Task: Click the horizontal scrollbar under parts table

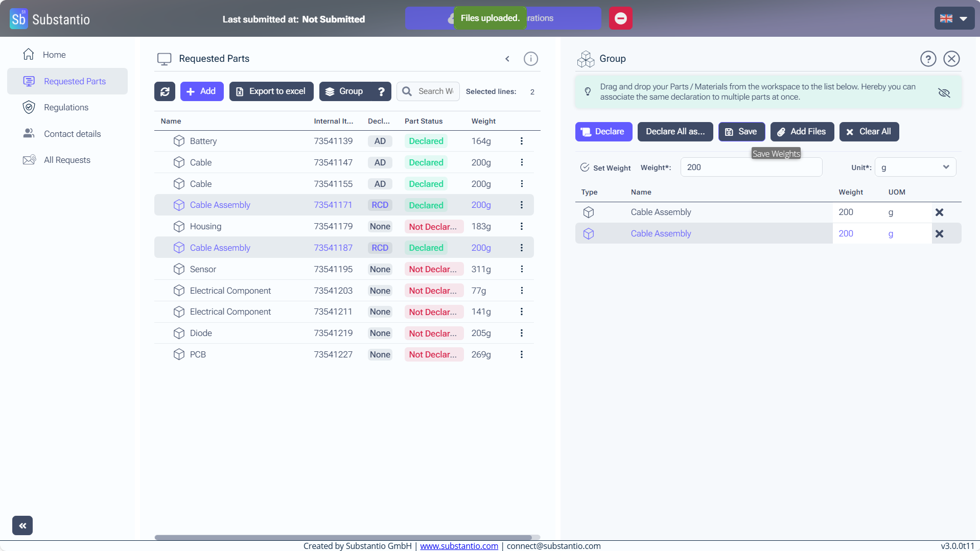Action: (x=343, y=537)
